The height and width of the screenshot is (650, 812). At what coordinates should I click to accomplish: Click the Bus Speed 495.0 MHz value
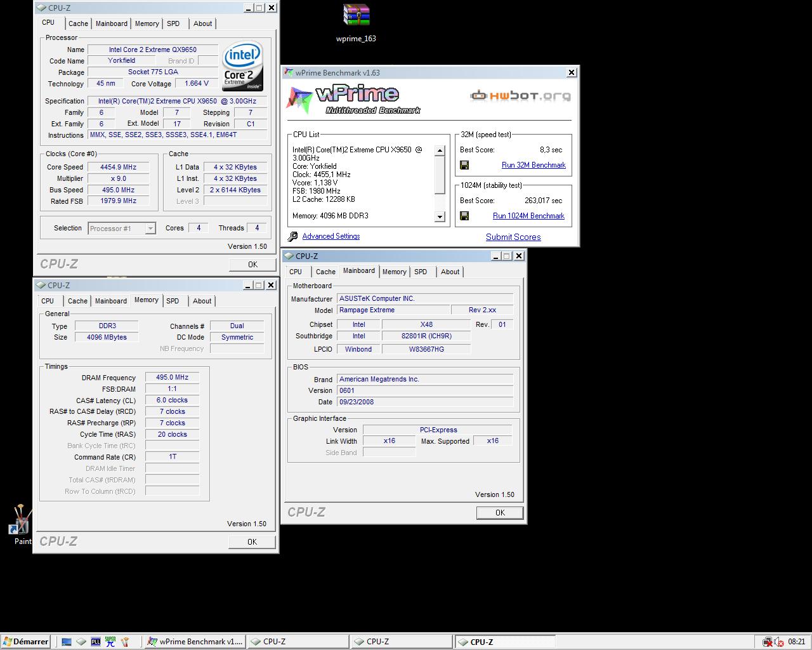coord(119,190)
